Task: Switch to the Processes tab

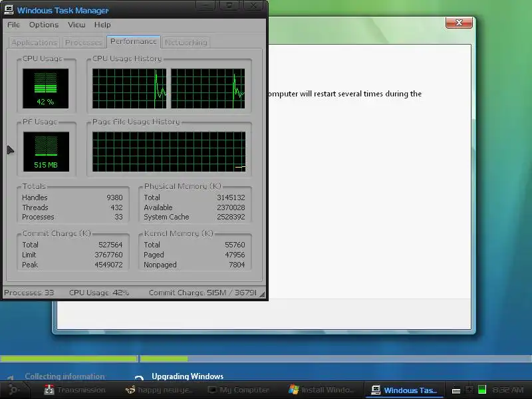Action: pos(83,43)
